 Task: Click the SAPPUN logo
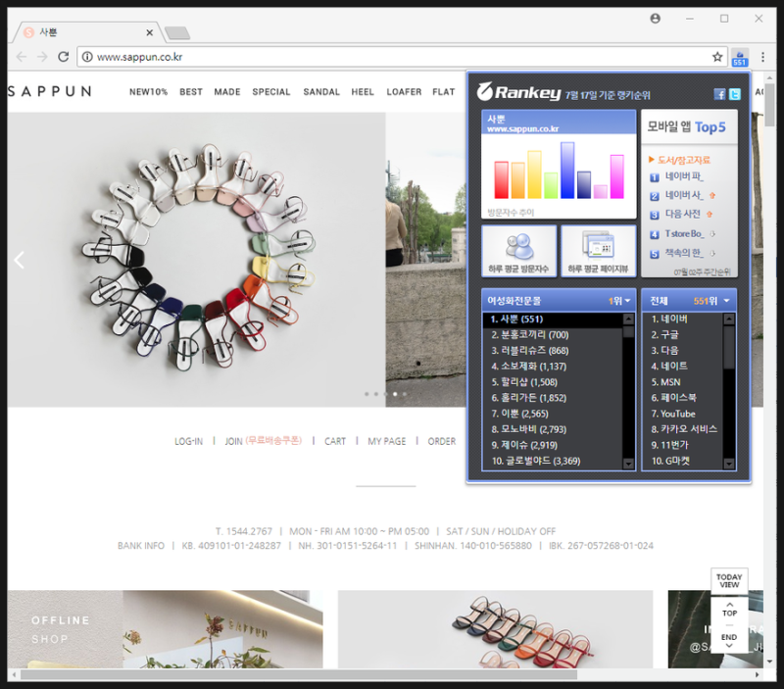click(x=50, y=91)
